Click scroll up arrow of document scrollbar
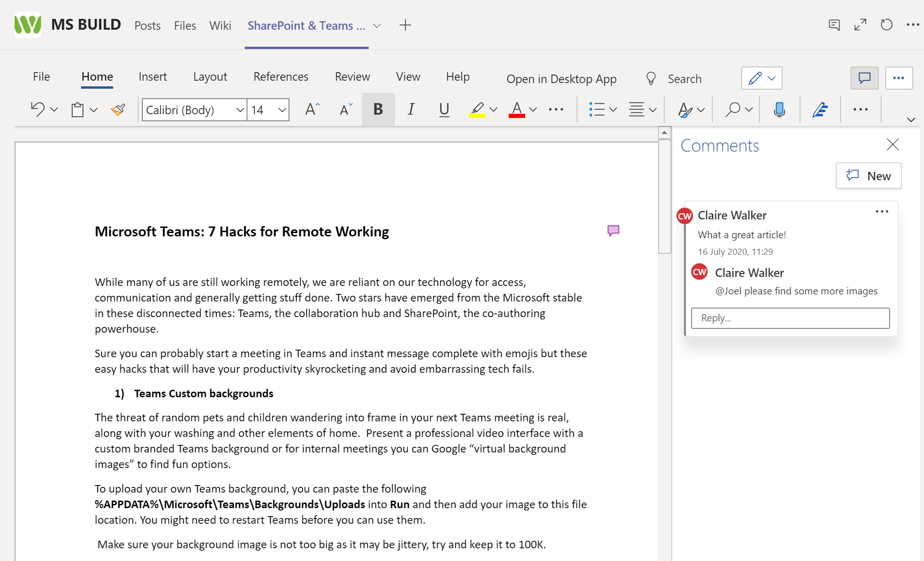This screenshot has height=561, width=924. 664,133
